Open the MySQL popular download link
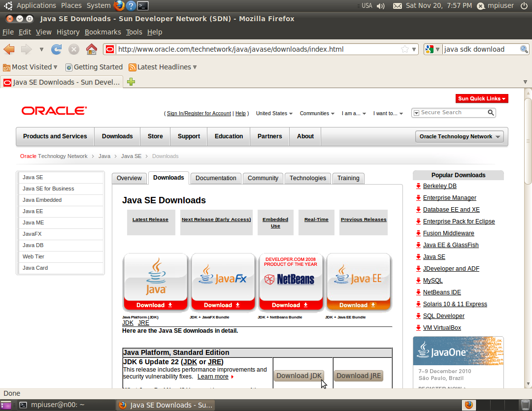 pos(432,281)
